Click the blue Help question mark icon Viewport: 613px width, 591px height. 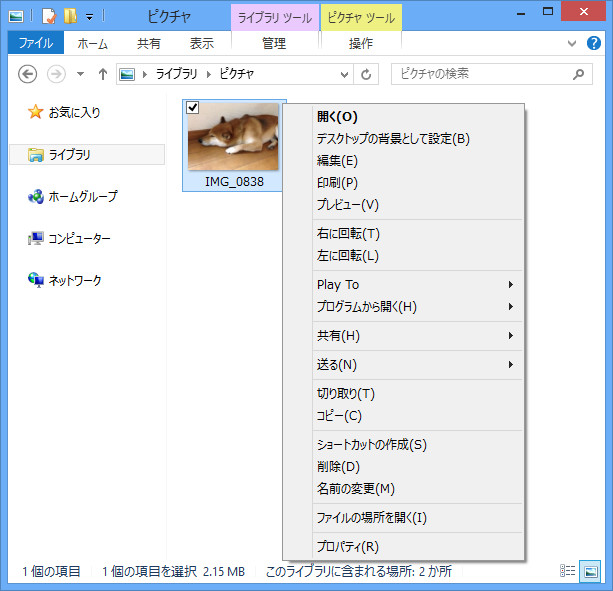(x=593, y=43)
